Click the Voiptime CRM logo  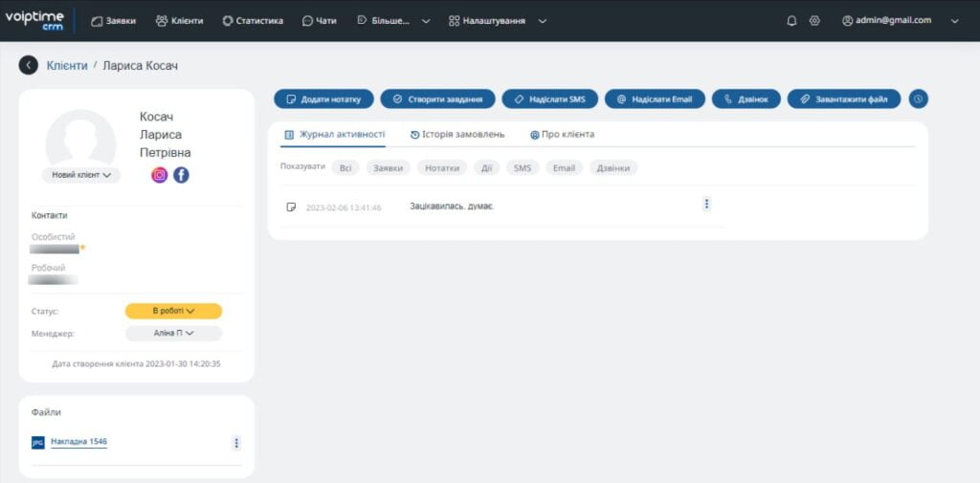(34, 20)
